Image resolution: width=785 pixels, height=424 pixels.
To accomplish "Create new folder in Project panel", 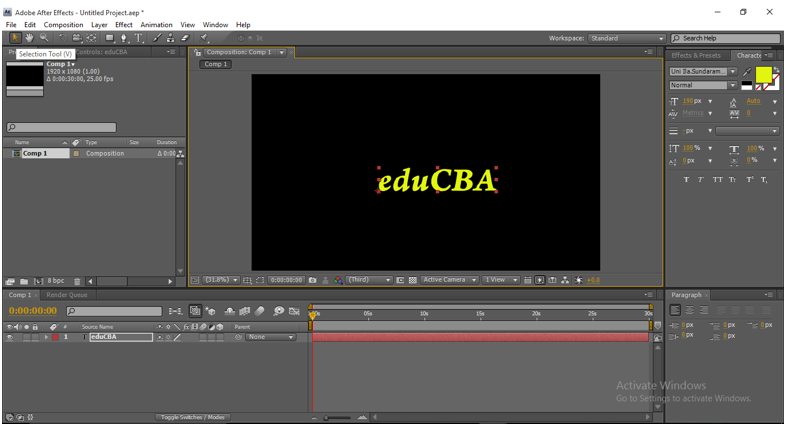I will (x=24, y=281).
